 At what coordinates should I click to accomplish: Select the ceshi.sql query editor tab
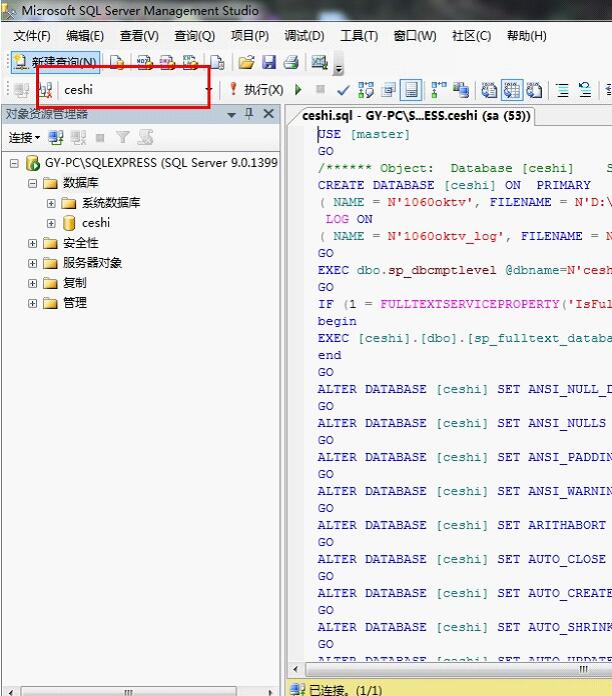pyautogui.click(x=416, y=115)
